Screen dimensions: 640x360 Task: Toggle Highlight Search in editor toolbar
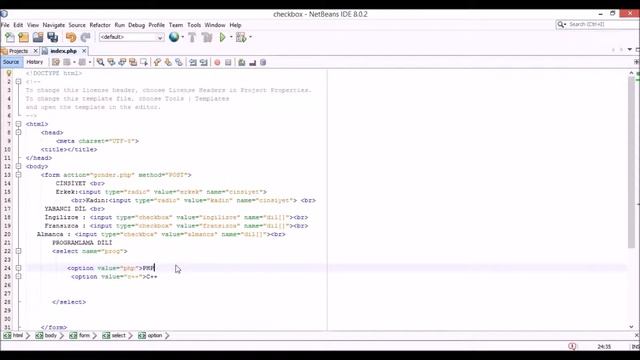click(133, 62)
